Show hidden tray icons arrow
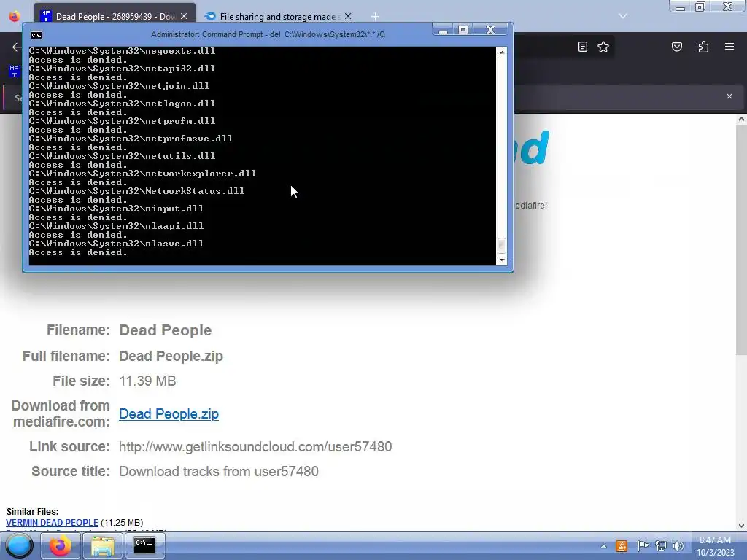The width and height of the screenshot is (747, 560). (603, 546)
